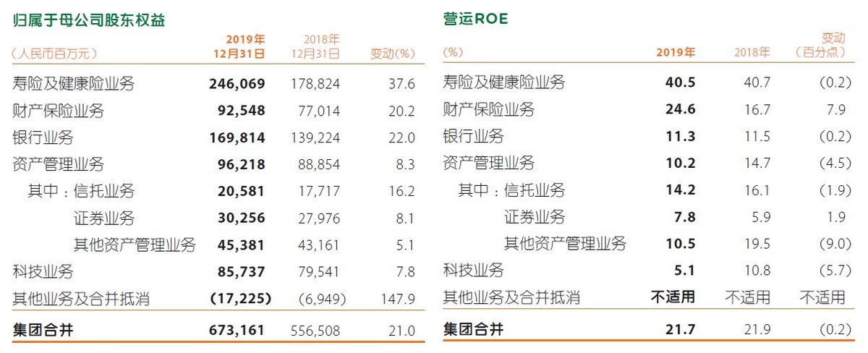The image size is (868, 353).
Task: Click the 变动(%) column header
Action: pos(393,54)
